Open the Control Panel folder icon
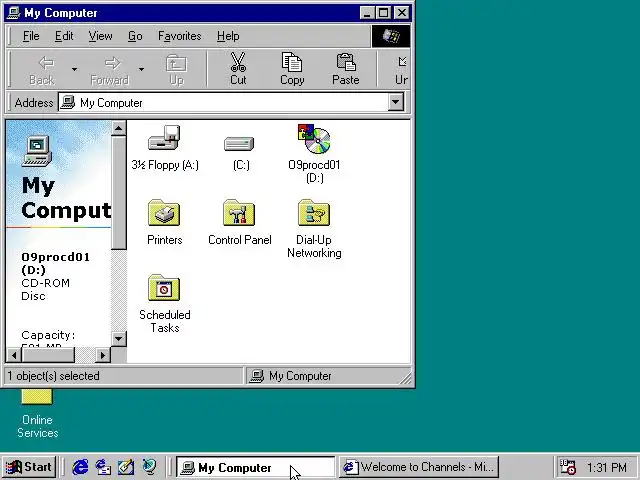This screenshot has width=640, height=480. pyautogui.click(x=239, y=213)
